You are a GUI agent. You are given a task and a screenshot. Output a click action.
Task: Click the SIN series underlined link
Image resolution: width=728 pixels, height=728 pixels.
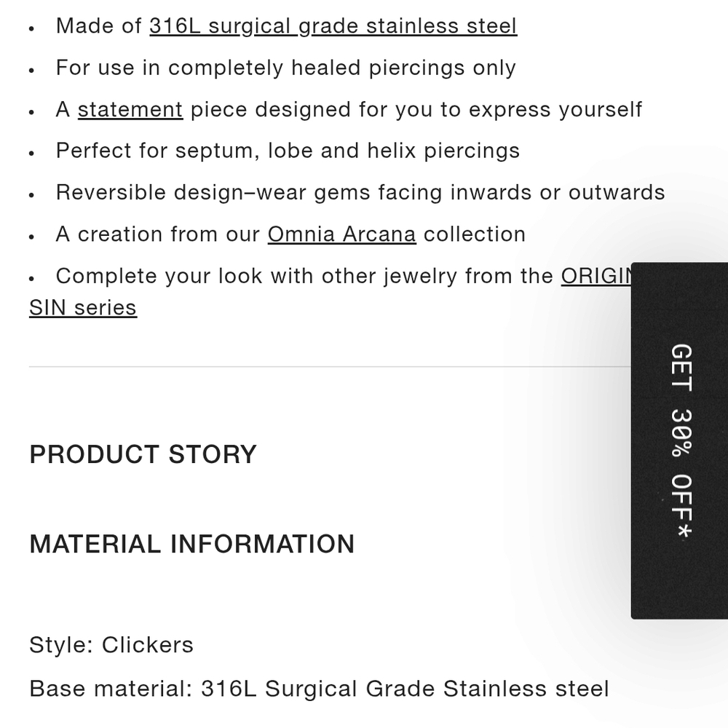[x=83, y=308]
